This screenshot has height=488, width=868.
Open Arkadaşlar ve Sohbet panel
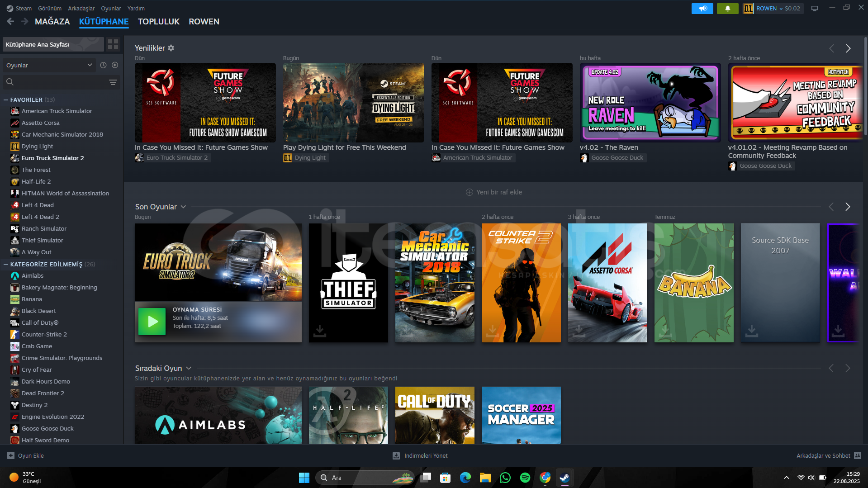[829, 455]
